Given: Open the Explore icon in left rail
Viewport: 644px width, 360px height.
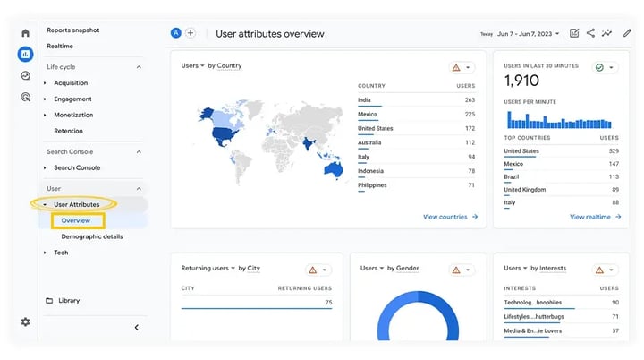Looking at the screenshot, I should 25,76.
